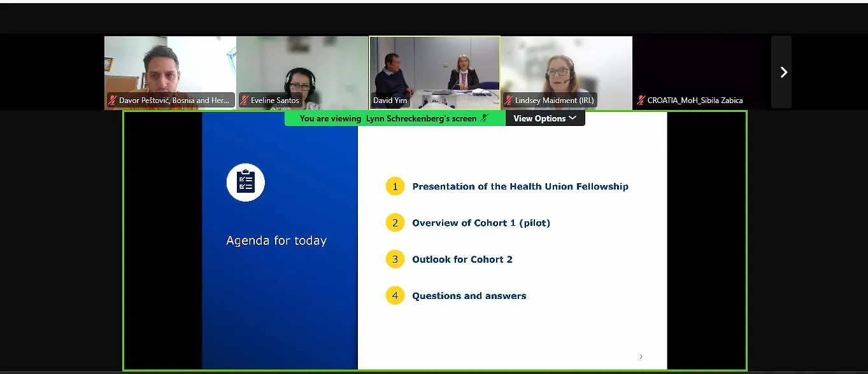Screen dimensions: 868x374
Task: Select the yellow number 4 circle
Action: [395, 296]
